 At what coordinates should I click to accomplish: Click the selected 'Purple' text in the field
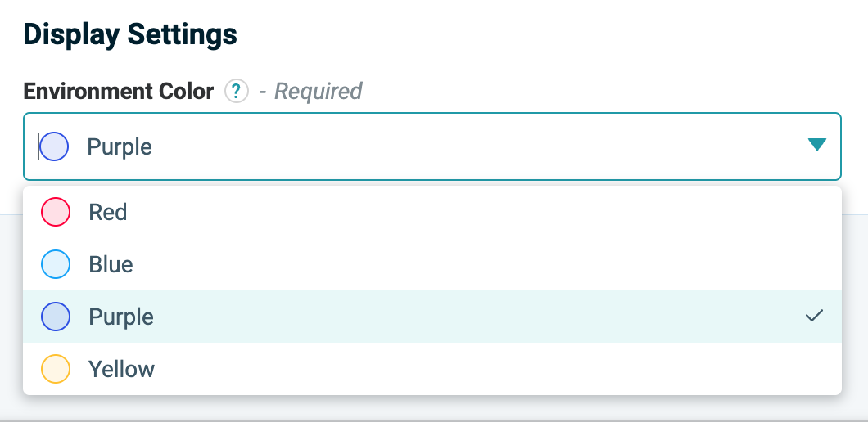120,147
